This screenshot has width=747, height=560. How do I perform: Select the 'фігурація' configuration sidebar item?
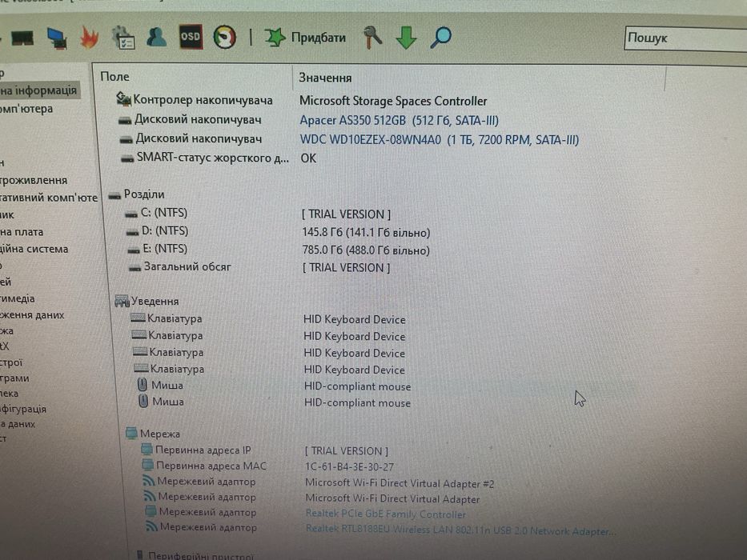(23, 409)
